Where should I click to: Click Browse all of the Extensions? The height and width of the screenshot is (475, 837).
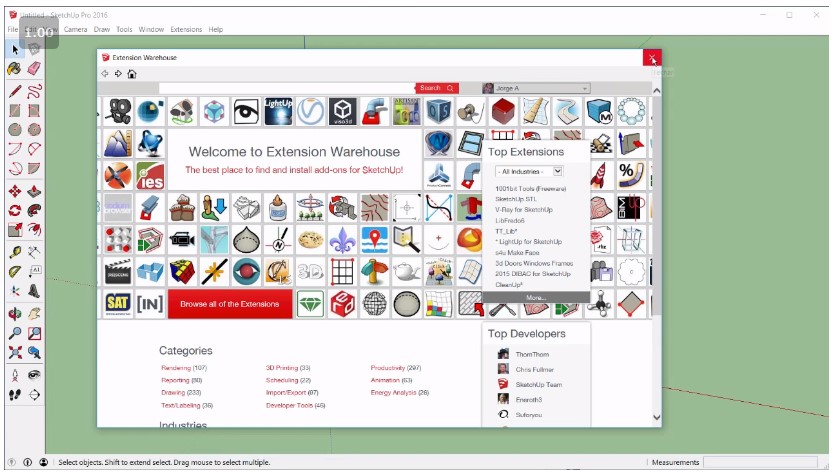point(230,304)
